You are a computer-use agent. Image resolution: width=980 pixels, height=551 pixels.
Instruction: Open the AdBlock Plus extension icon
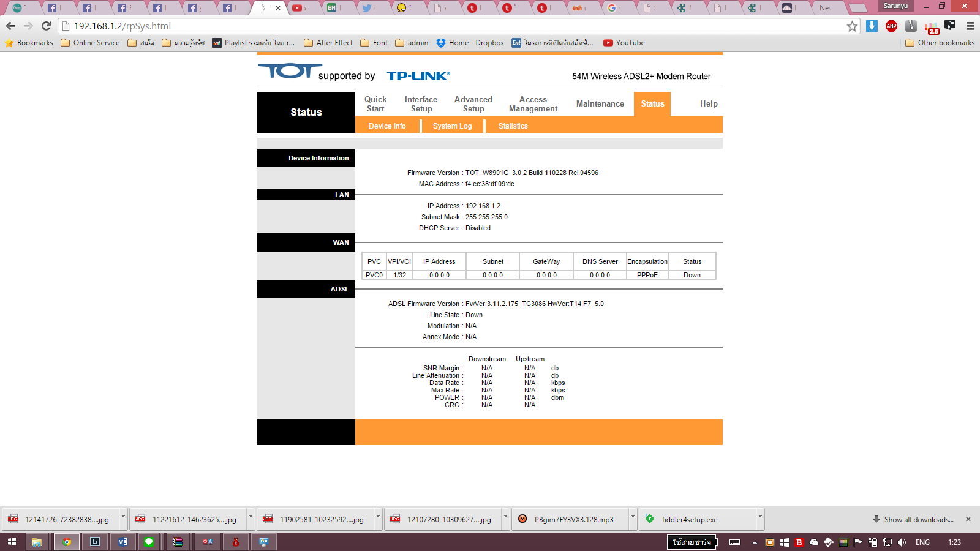[x=891, y=26]
